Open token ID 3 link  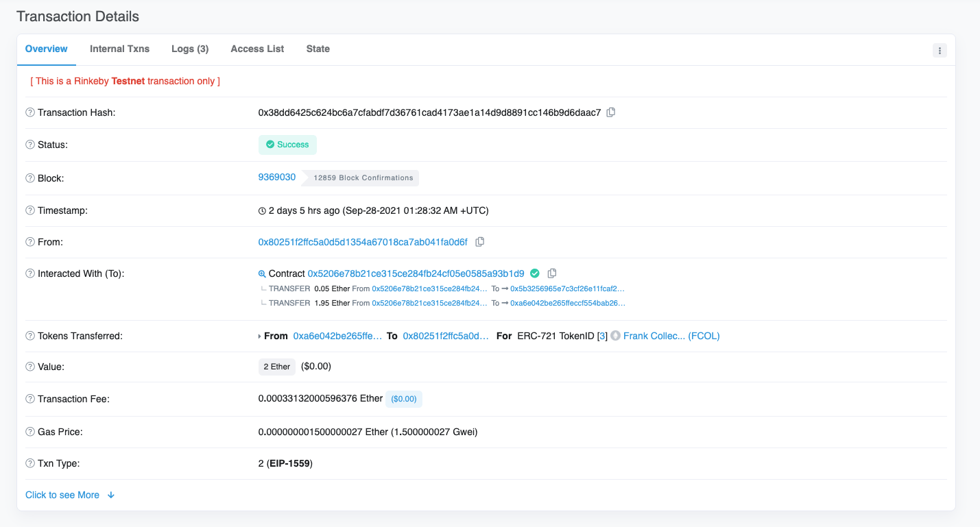(x=602, y=336)
